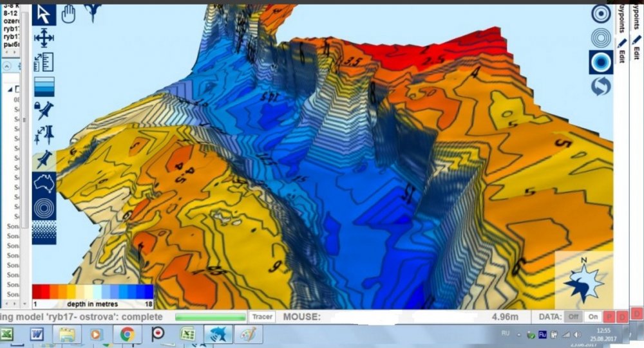The width and height of the screenshot is (644, 348).
Task: Click the refresh arrows icon
Action: 600,86
